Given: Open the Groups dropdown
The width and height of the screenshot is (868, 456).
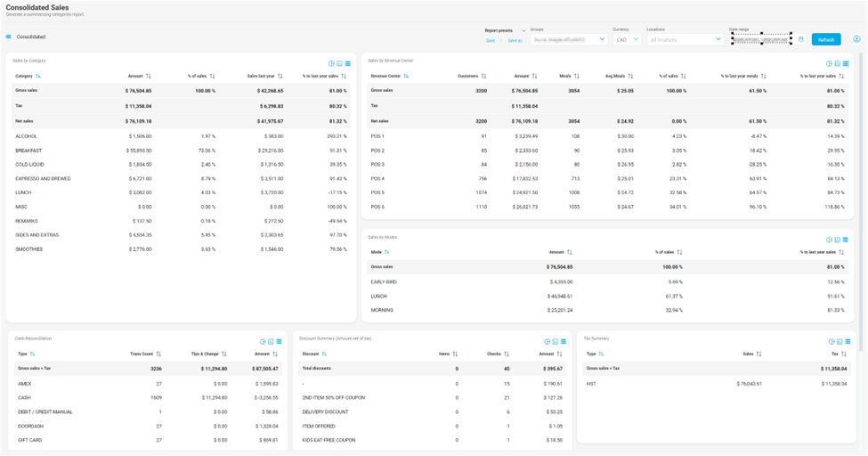Looking at the screenshot, I should [569, 39].
